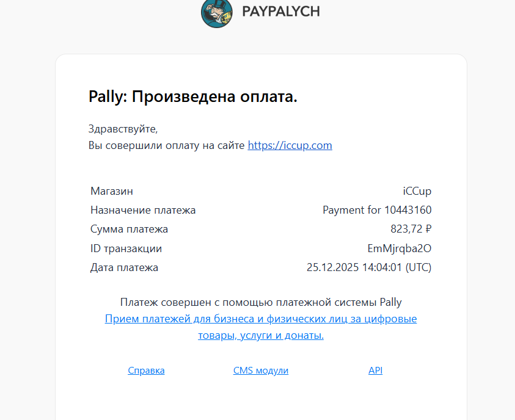
Task: Click the Назначение платежа label
Action: [x=143, y=210]
